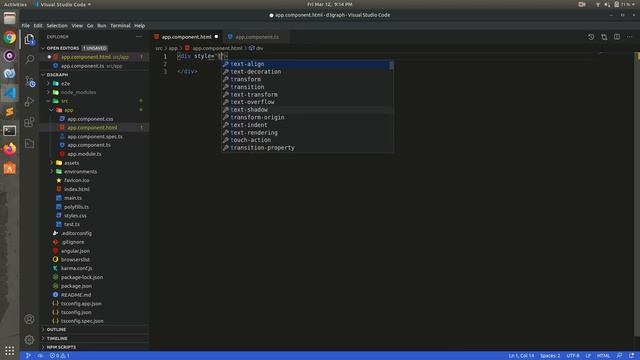Expand the e2e folder

click(65, 83)
